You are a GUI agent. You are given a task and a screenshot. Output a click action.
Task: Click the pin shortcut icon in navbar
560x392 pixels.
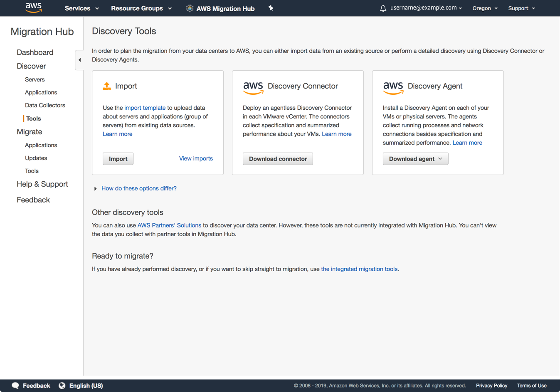pyautogui.click(x=271, y=8)
